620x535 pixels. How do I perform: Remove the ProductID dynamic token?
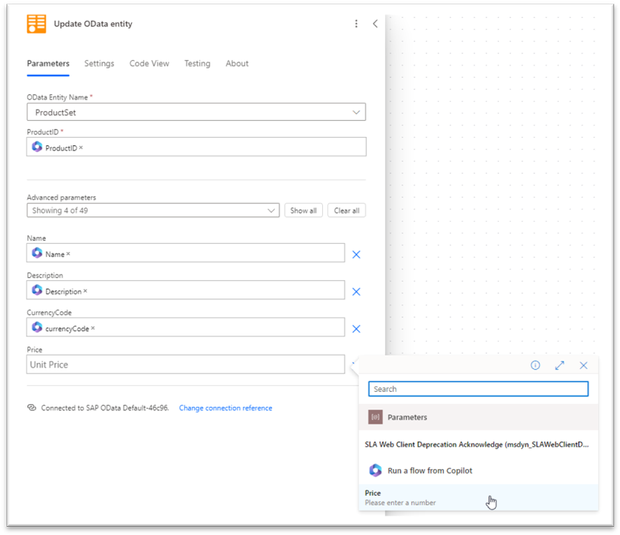81,147
